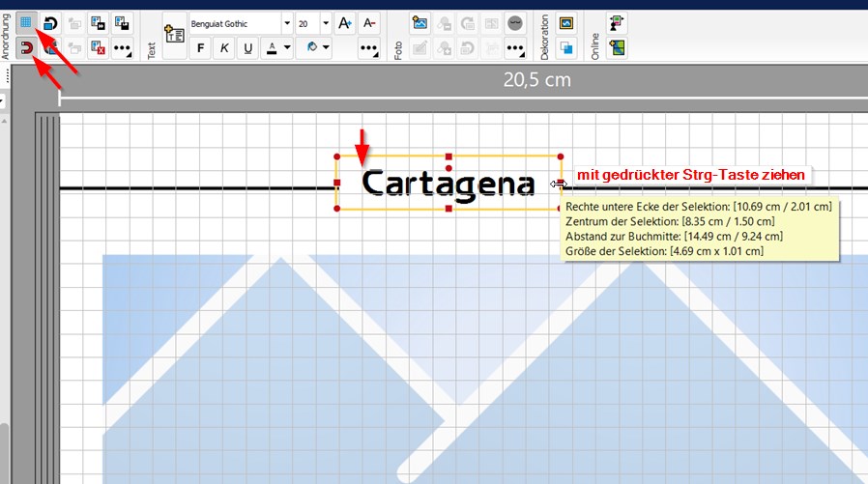Open more options in Text group

click(x=368, y=47)
